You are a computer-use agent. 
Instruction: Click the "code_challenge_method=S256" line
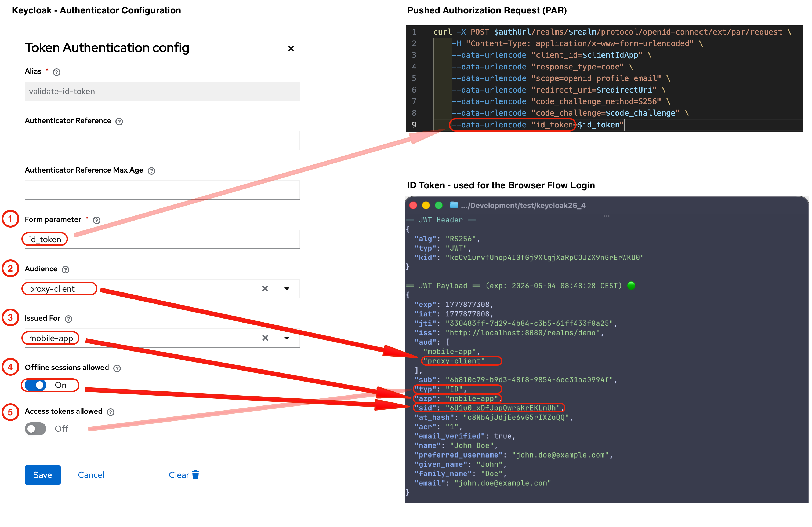(x=561, y=102)
